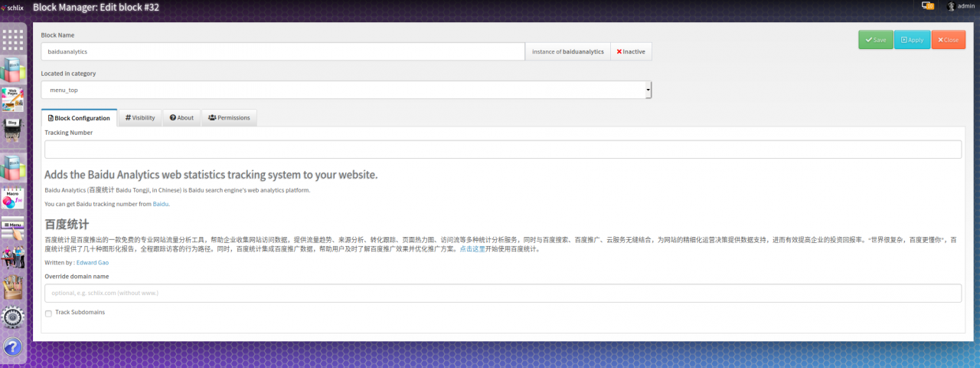This screenshot has height=368, width=980.
Task: Open Blocks icon just above Macro icon
Action: [13, 167]
